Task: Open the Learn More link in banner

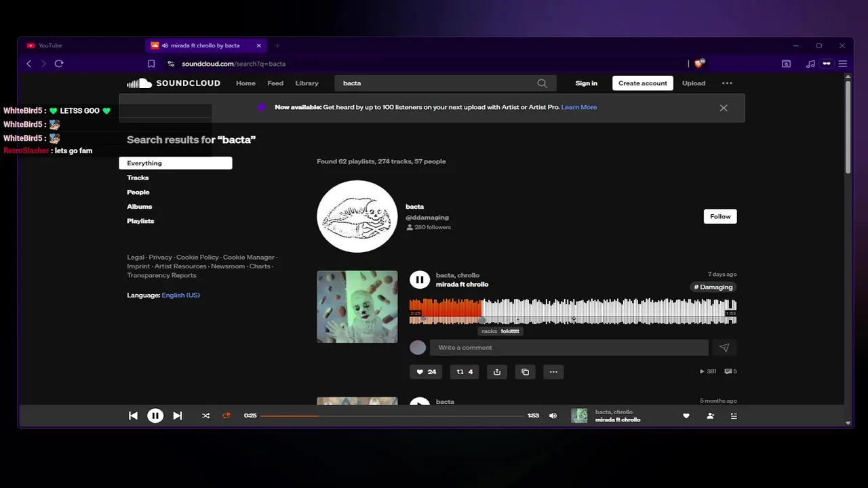Action: point(579,108)
